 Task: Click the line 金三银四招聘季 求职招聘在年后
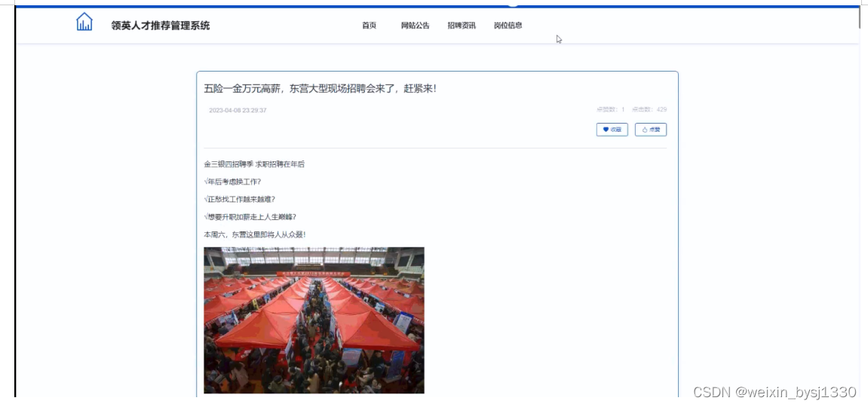pyautogui.click(x=254, y=164)
